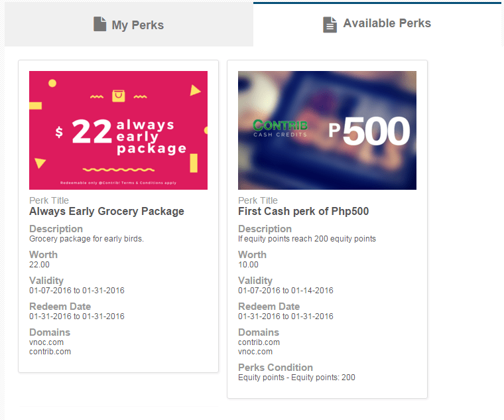Screen dimensions: 504x420
Task: Click the document icon beside My Perks
Action: point(100,24)
